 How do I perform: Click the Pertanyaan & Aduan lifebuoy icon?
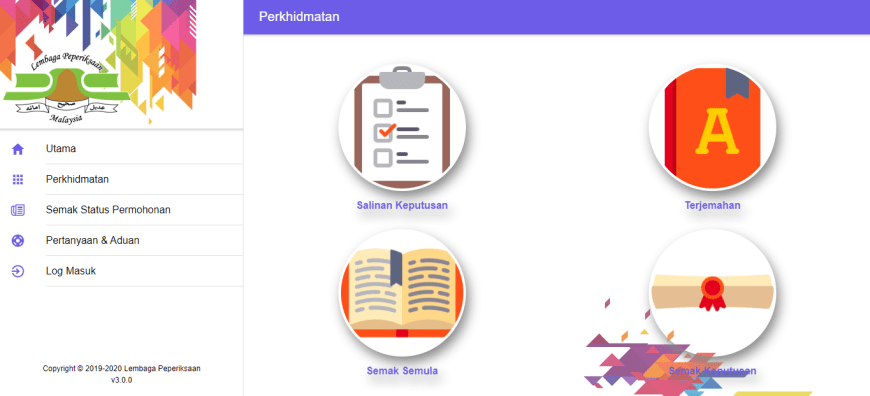pyautogui.click(x=18, y=241)
